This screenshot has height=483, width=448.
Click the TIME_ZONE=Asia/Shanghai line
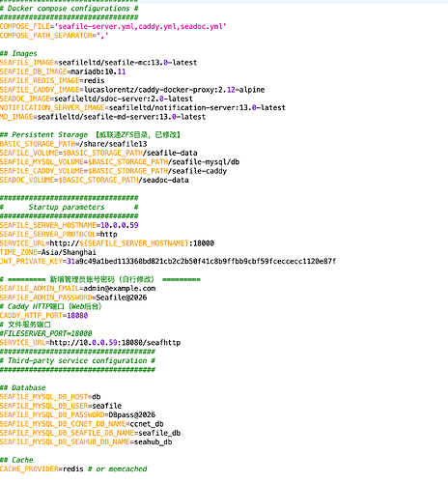point(48,252)
